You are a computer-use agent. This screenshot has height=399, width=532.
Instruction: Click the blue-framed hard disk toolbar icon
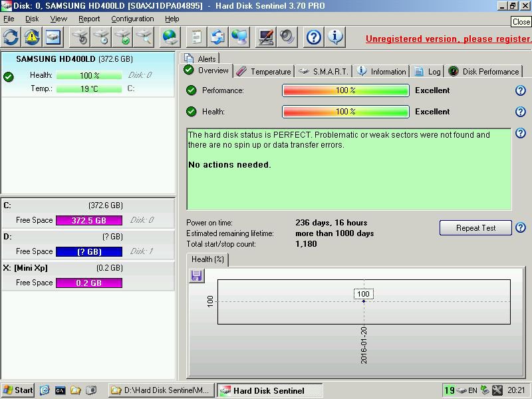(x=53, y=37)
